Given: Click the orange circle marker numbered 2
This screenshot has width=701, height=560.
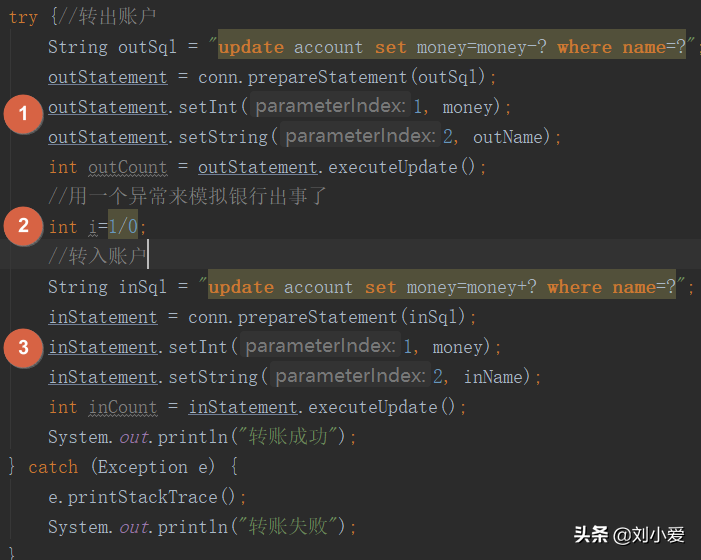Looking at the screenshot, I should click(x=23, y=226).
